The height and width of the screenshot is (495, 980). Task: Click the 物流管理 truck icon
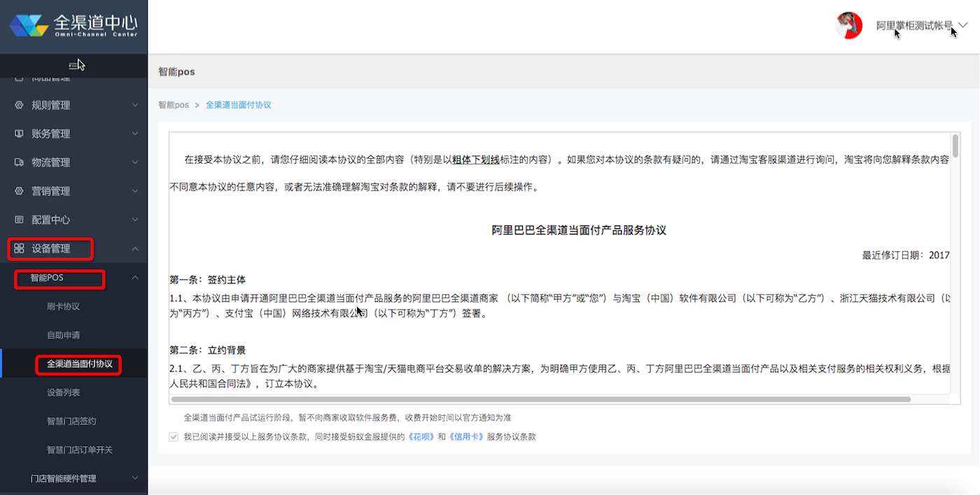(20, 162)
